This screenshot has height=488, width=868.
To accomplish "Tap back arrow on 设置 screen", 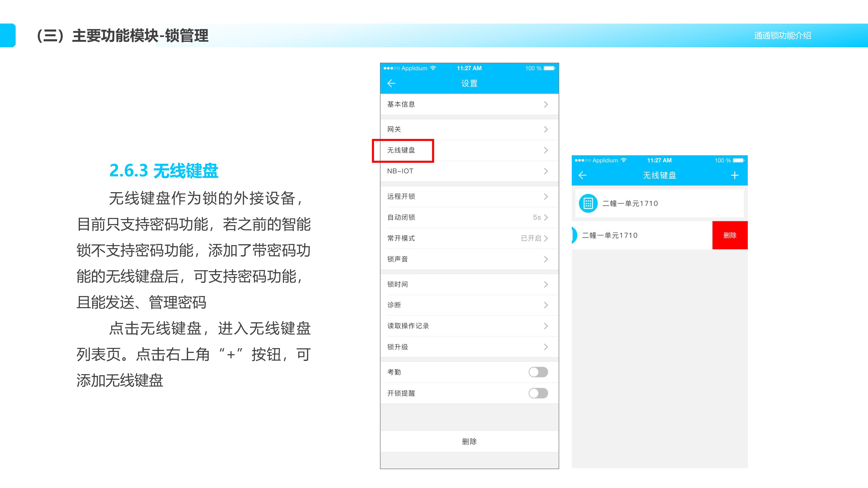I will (391, 83).
